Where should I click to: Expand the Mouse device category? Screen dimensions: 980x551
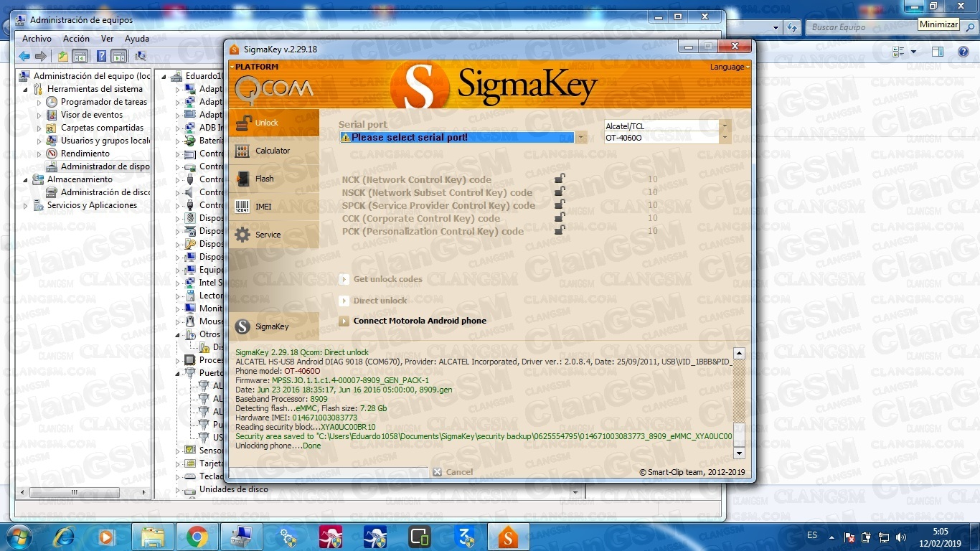(x=178, y=322)
